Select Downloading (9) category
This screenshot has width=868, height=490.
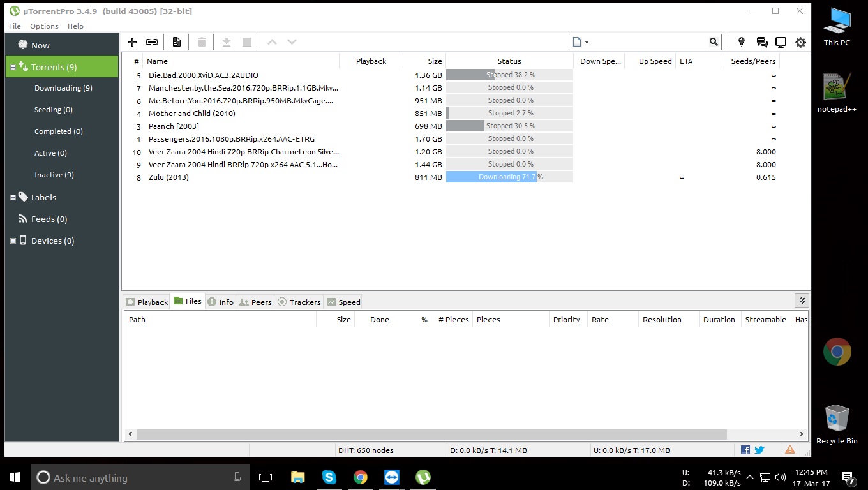(63, 88)
